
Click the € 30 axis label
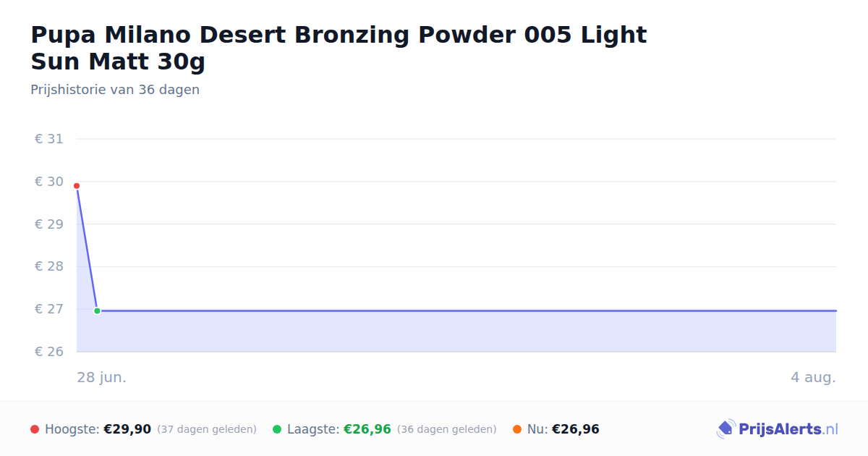49,182
